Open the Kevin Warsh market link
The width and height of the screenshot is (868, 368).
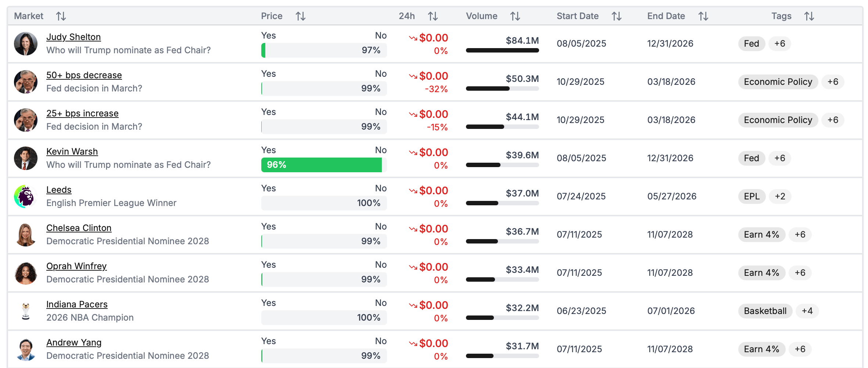click(72, 152)
